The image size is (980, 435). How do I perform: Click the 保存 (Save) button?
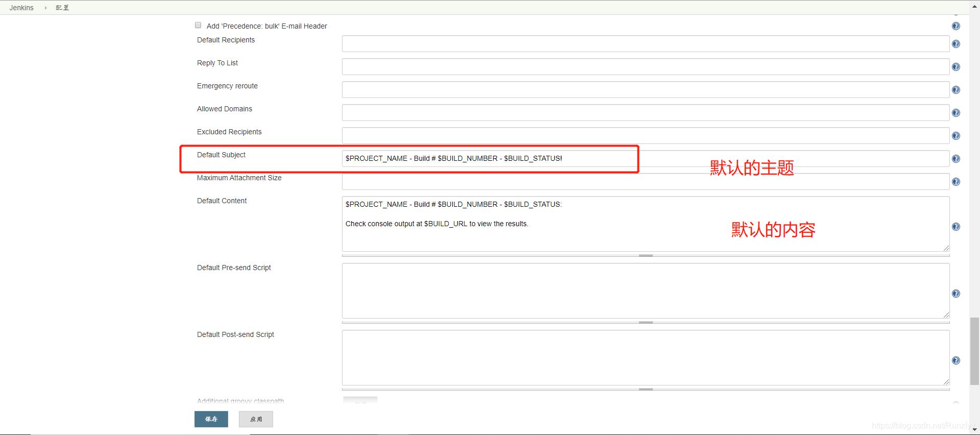211,419
